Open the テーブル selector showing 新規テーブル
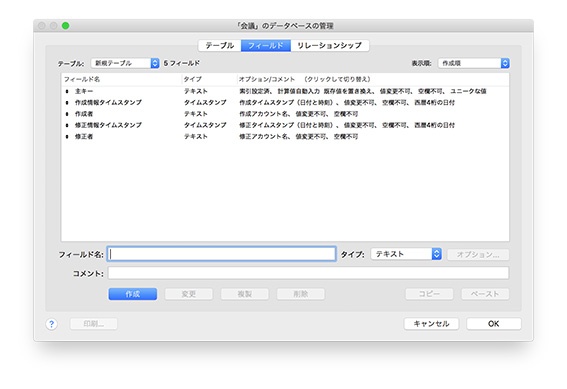The width and height of the screenshot is (567, 389). tap(125, 63)
